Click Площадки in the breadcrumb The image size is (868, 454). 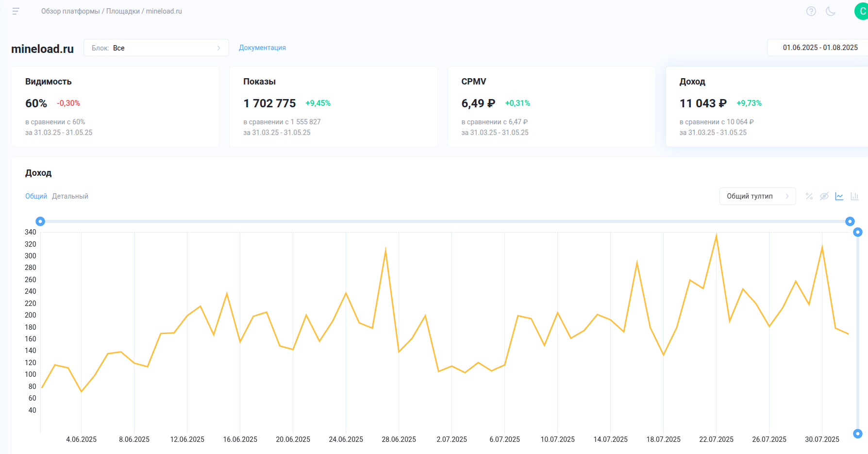point(123,11)
